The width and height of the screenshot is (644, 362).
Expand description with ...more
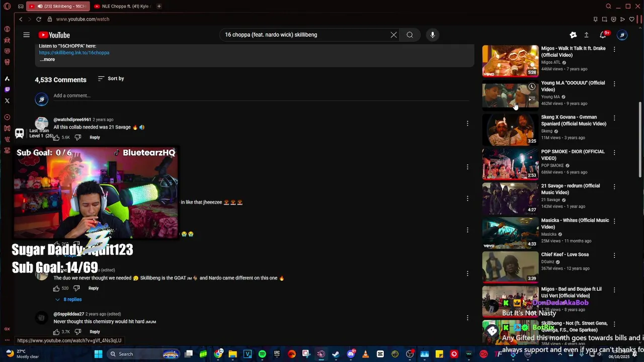[47, 59]
